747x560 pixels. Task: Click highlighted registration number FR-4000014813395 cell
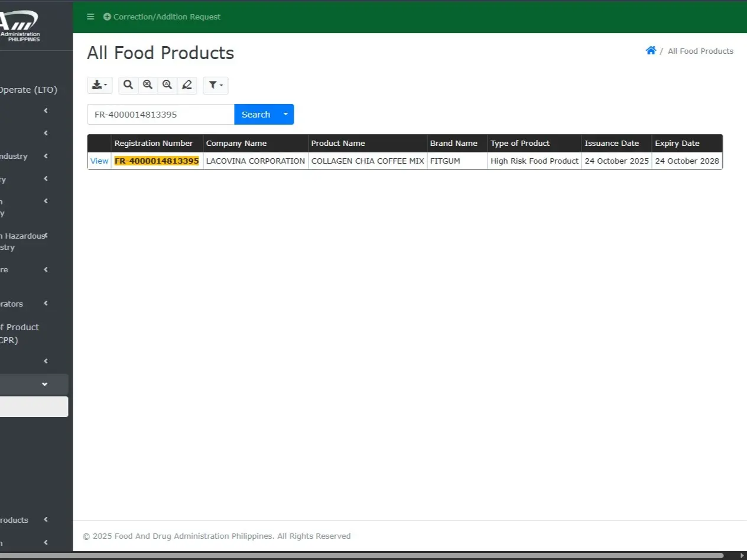[157, 161]
